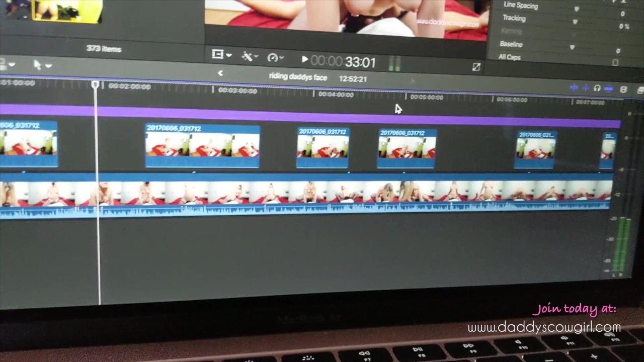Click the 00:04:00:00 mark on timeline ruler
This screenshot has height=362, width=644.
336,94
